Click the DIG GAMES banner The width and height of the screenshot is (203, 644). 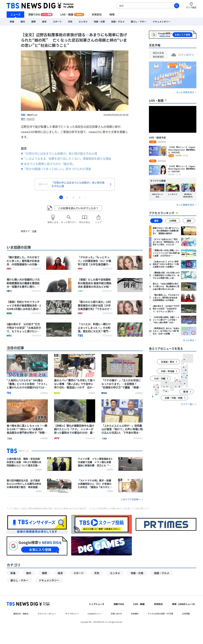(101, 546)
